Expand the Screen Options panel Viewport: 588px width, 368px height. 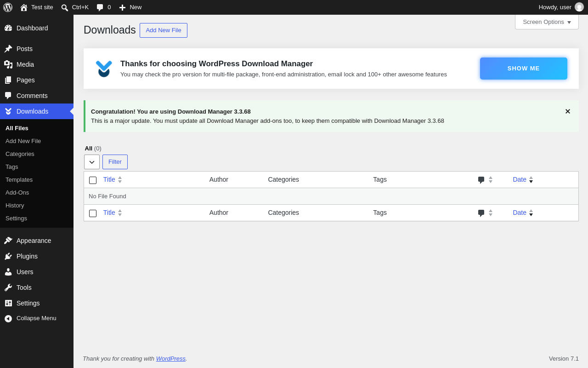tap(547, 22)
